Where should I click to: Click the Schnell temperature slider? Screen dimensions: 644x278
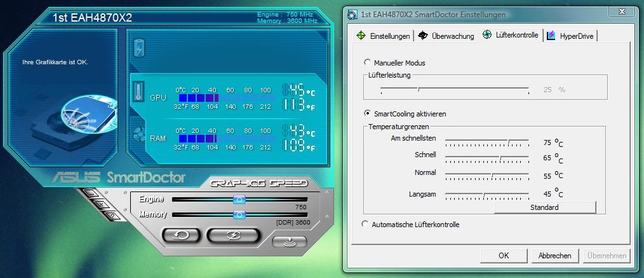[487, 159]
